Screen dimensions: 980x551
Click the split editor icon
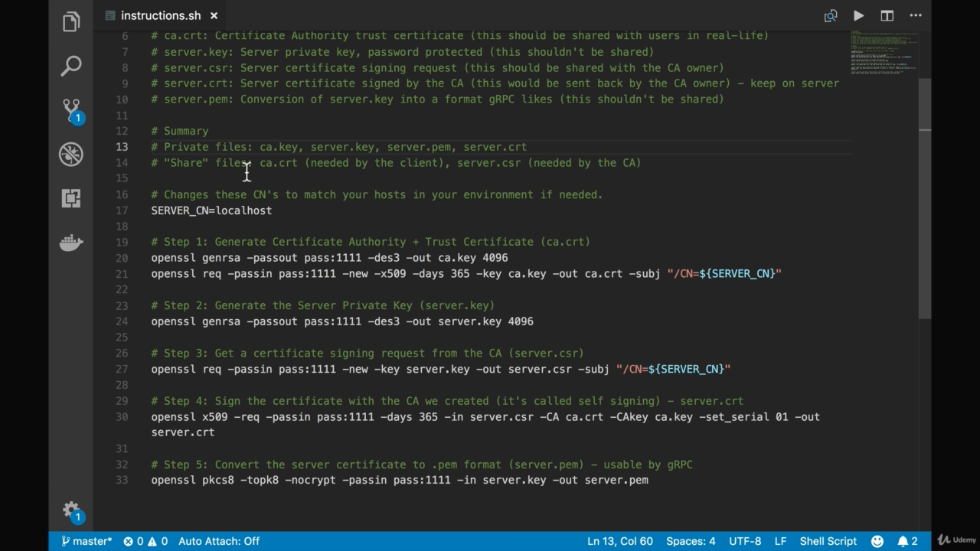click(x=887, y=15)
